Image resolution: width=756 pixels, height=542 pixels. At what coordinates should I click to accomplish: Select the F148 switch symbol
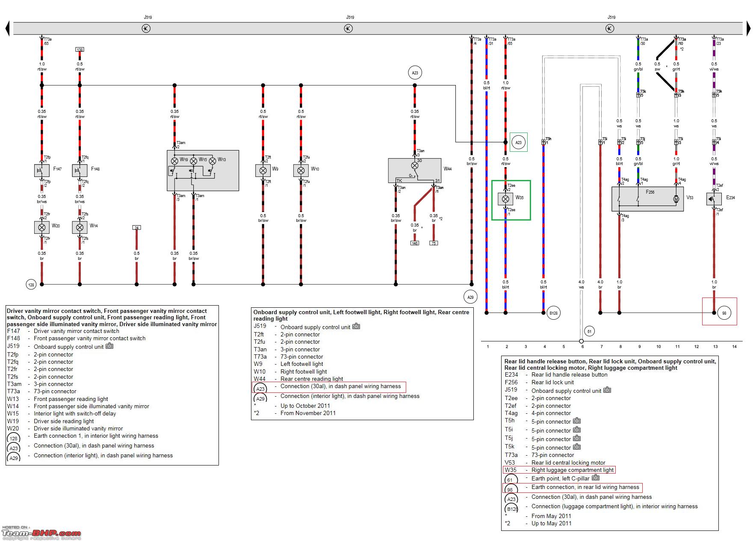pyautogui.click(x=80, y=171)
